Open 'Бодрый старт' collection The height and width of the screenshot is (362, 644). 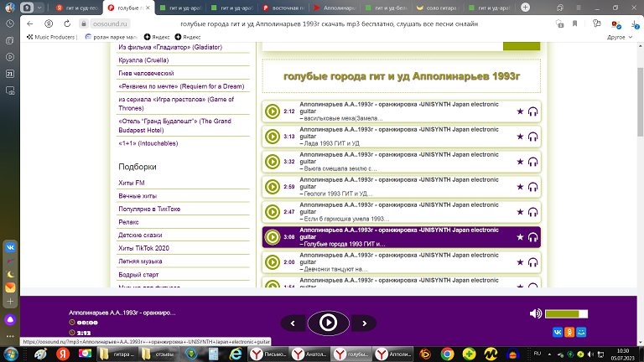[138, 275]
